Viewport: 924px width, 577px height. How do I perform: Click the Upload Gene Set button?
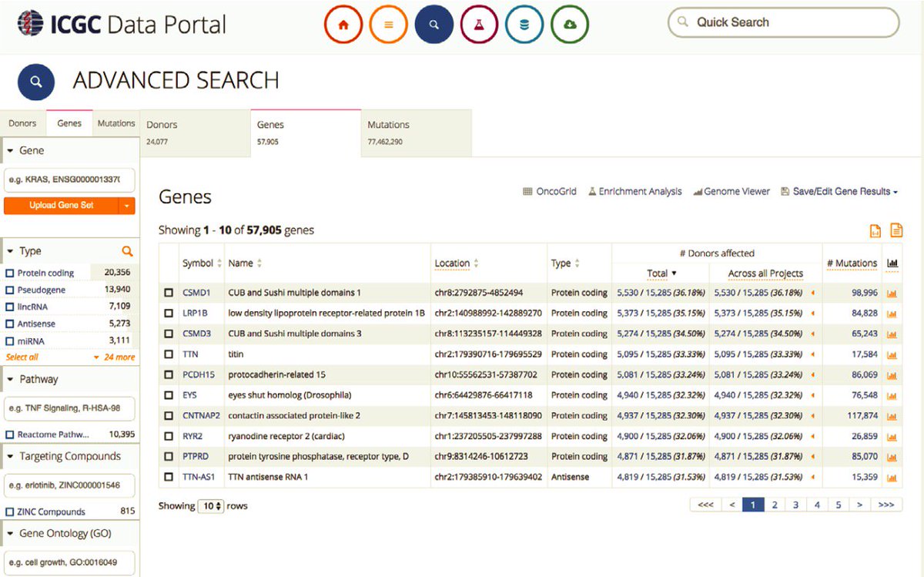pyautogui.click(x=61, y=206)
